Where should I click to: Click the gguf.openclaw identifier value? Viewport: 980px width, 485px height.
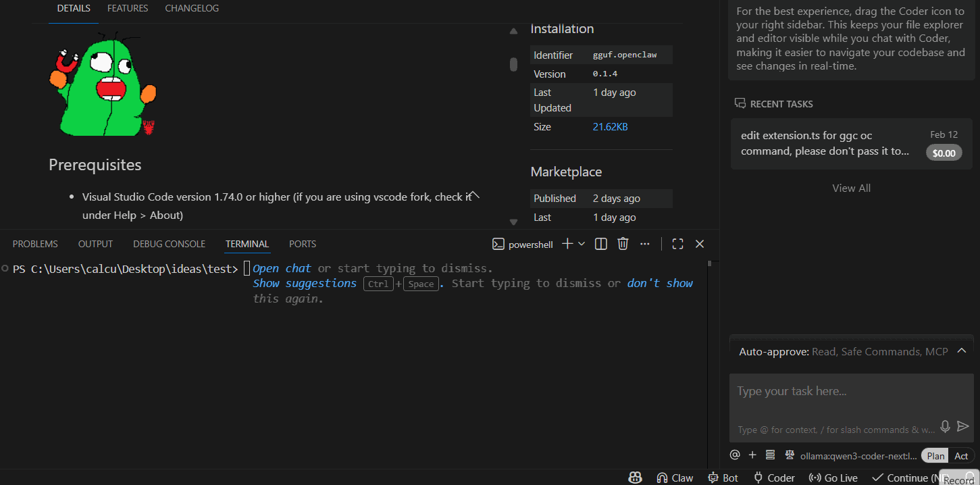point(625,55)
